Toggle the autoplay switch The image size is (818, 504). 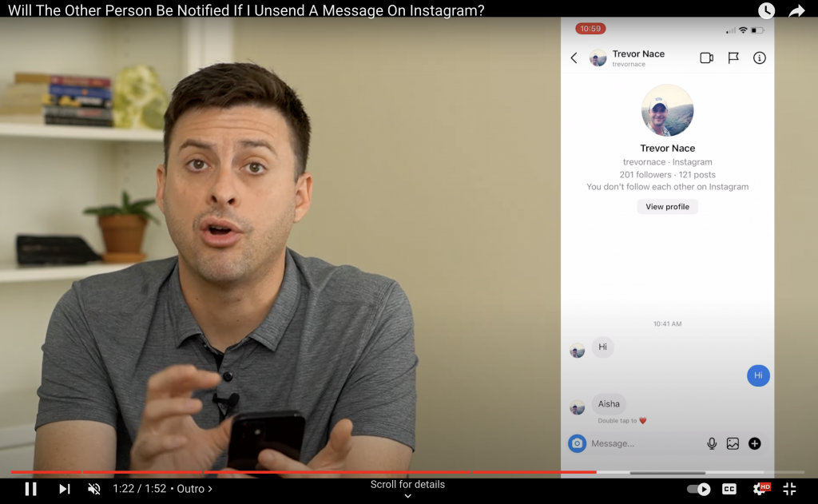(x=698, y=489)
